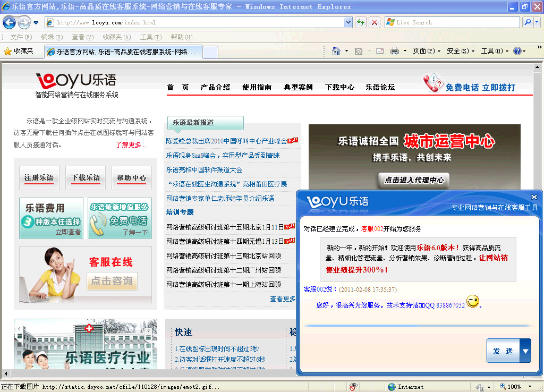Image resolution: width=544 pixels, height=392 pixels.
Task: Click the 下载乐语 button
Action: pyautogui.click(x=86, y=178)
